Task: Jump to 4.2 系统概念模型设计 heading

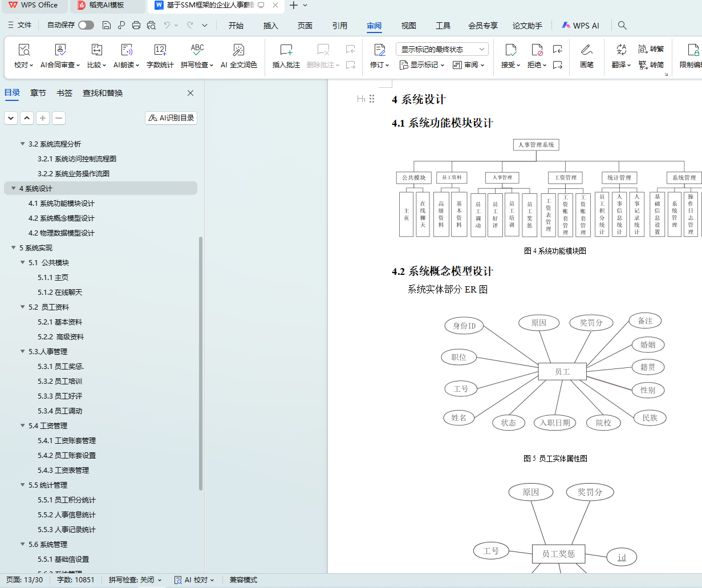Action: [62, 218]
